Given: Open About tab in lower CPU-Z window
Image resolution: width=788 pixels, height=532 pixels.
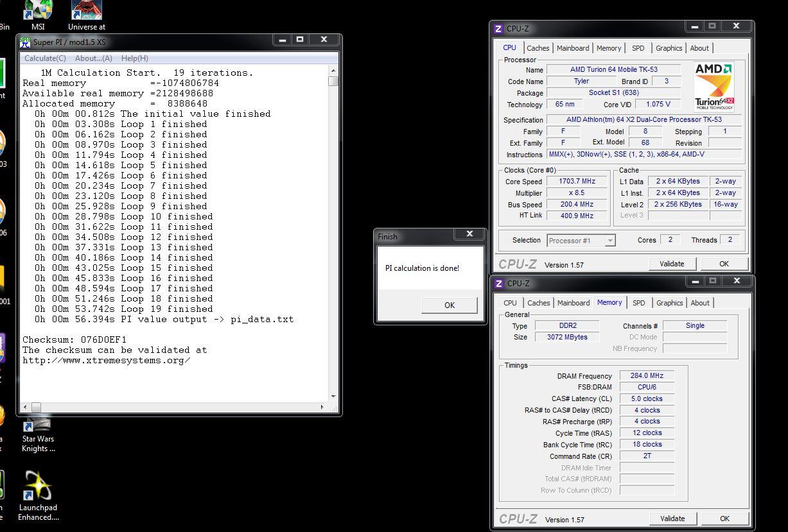Looking at the screenshot, I should tap(700, 303).
